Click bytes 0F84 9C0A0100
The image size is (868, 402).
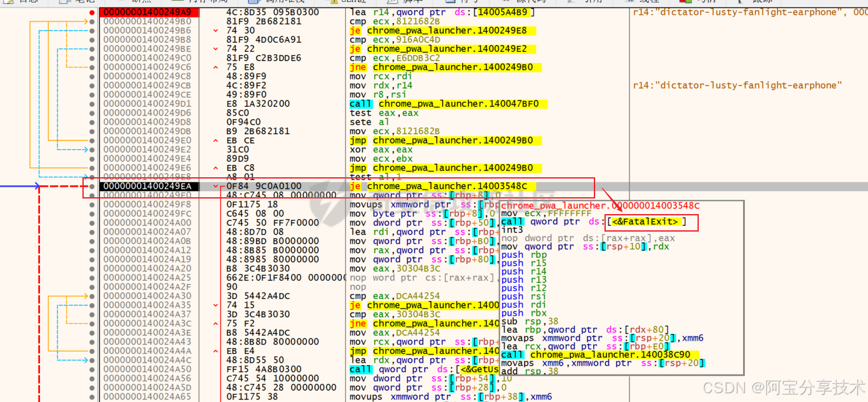(264, 186)
